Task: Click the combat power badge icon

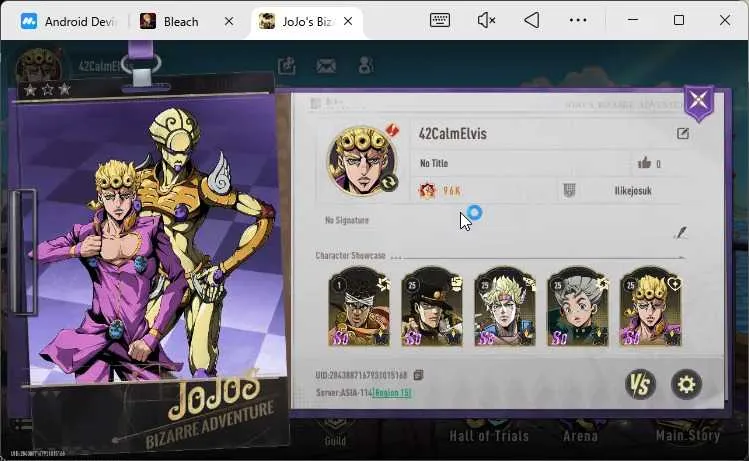Action: click(x=427, y=191)
